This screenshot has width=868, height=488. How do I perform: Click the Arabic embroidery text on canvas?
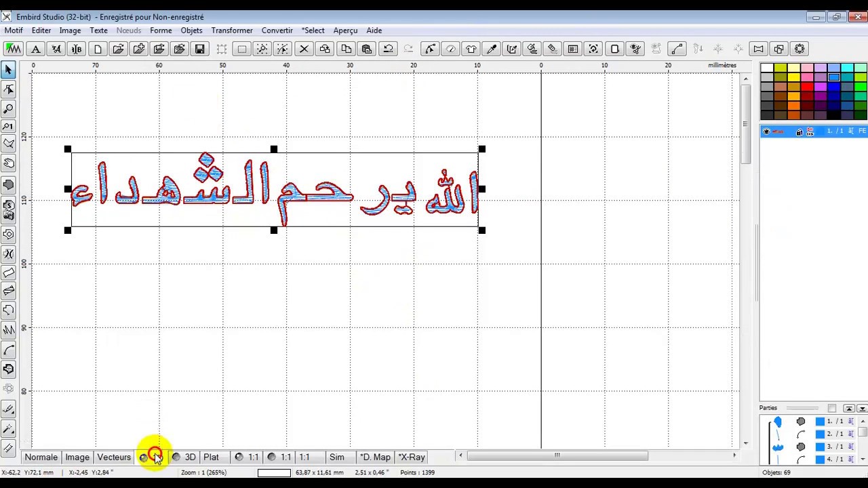pos(275,190)
